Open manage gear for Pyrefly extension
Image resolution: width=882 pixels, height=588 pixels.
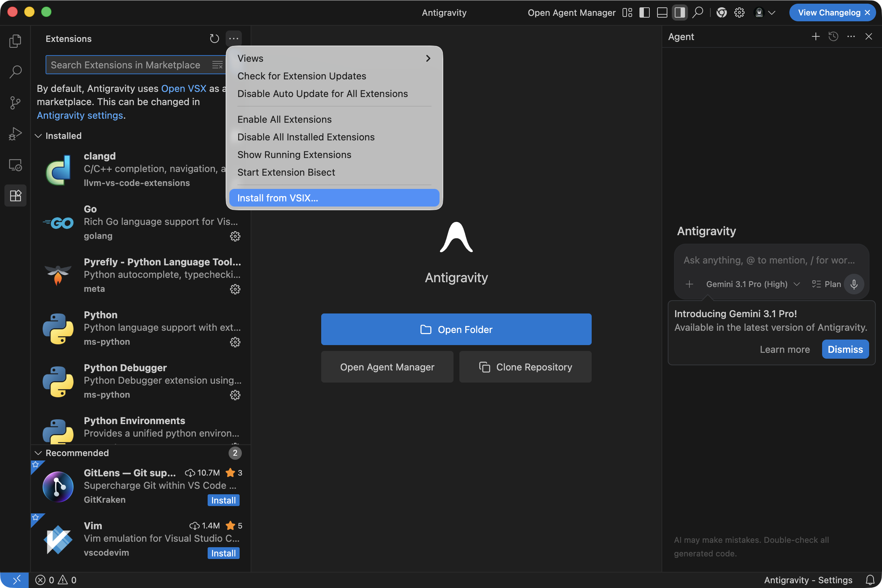(x=235, y=289)
